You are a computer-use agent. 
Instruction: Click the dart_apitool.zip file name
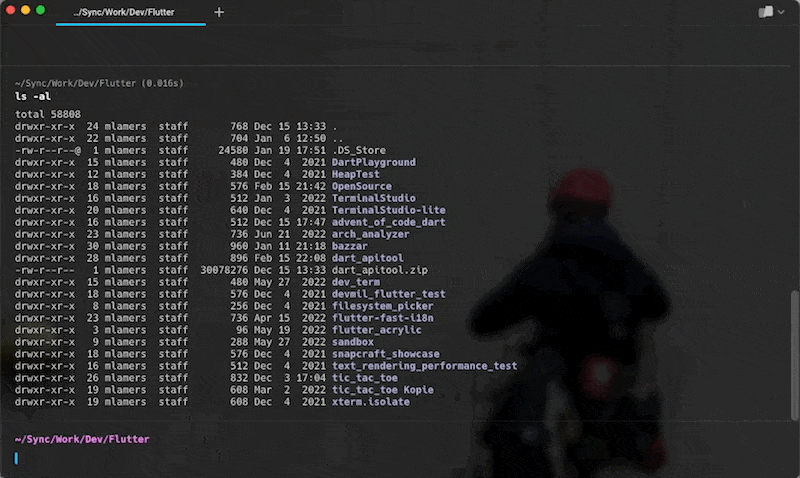click(380, 270)
